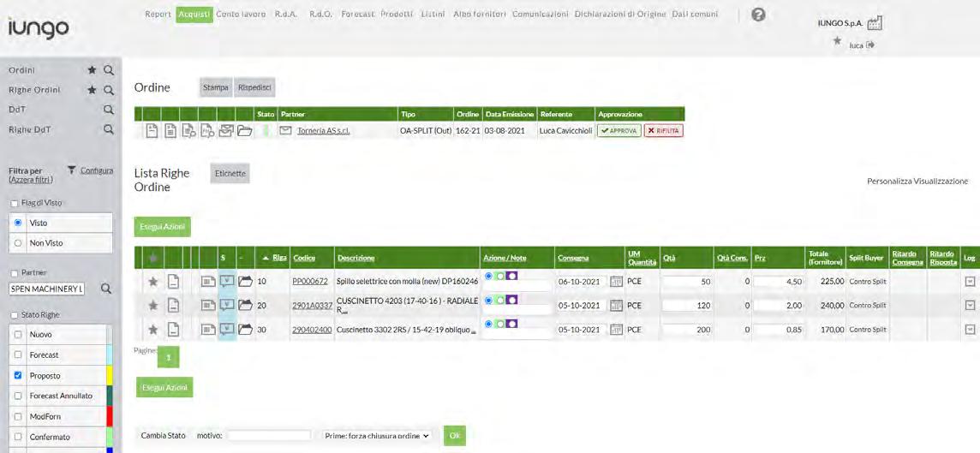Viewport: 980px width, 453px height.
Task: Reject the order with the RIFIUTA button
Action: point(664,131)
